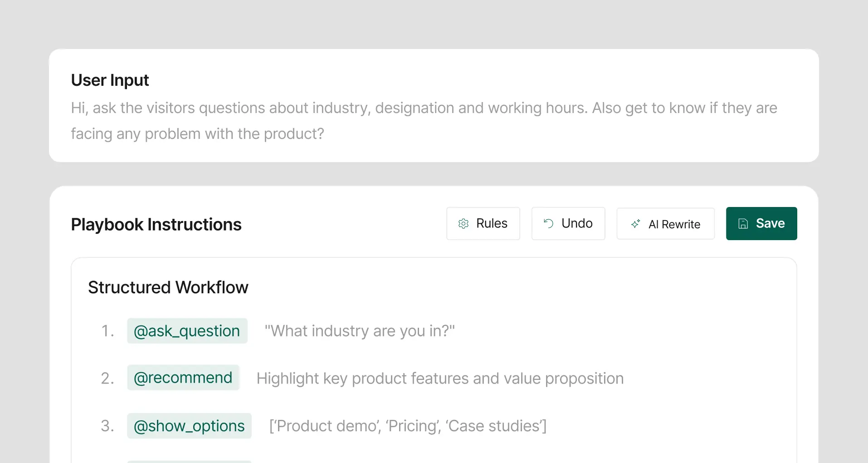The image size is (868, 463).
Task: Click the gear icon on the Rules button
Action: click(x=463, y=223)
